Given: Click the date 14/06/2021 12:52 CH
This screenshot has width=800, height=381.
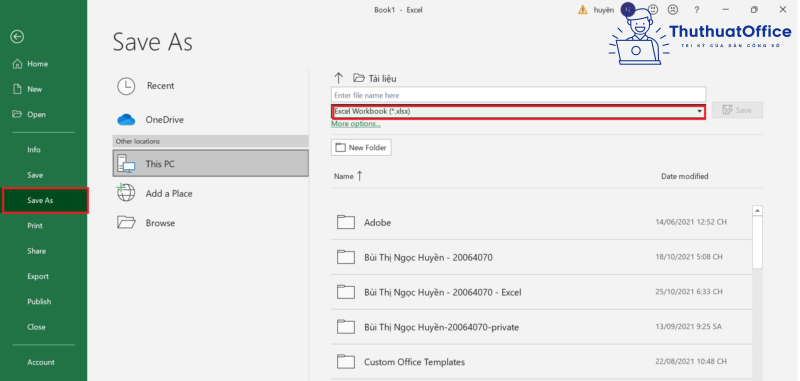Looking at the screenshot, I should point(691,222).
